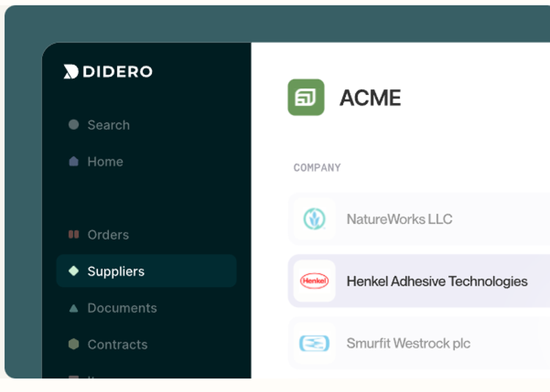Image resolution: width=550 pixels, height=392 pixels.
Task: Click the COMPANY column header
Action: point(317,167)
